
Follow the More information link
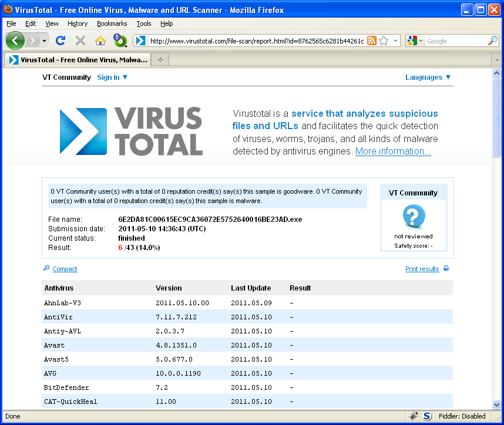[x=393, y=151]
